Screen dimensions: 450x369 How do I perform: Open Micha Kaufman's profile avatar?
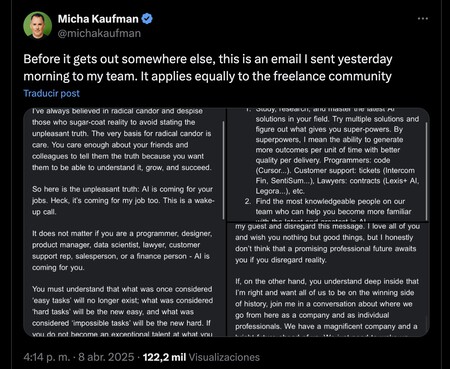[38, 26]
